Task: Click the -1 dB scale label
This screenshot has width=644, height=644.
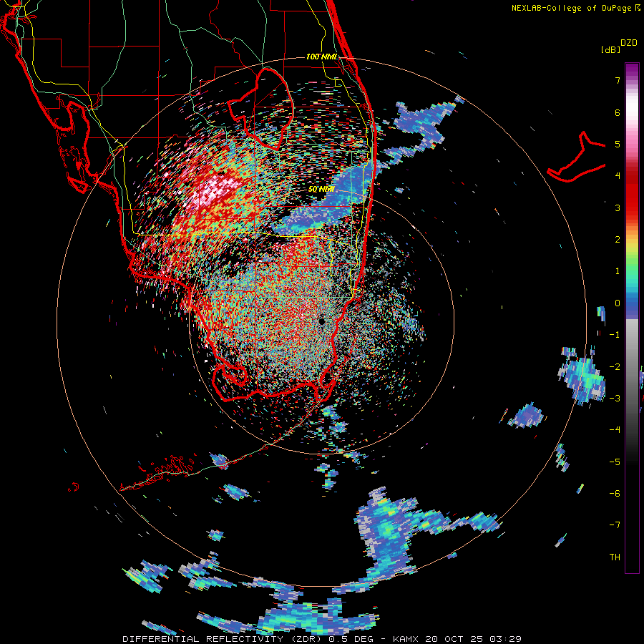Action: pyautogui.click(x=615, y=335)
